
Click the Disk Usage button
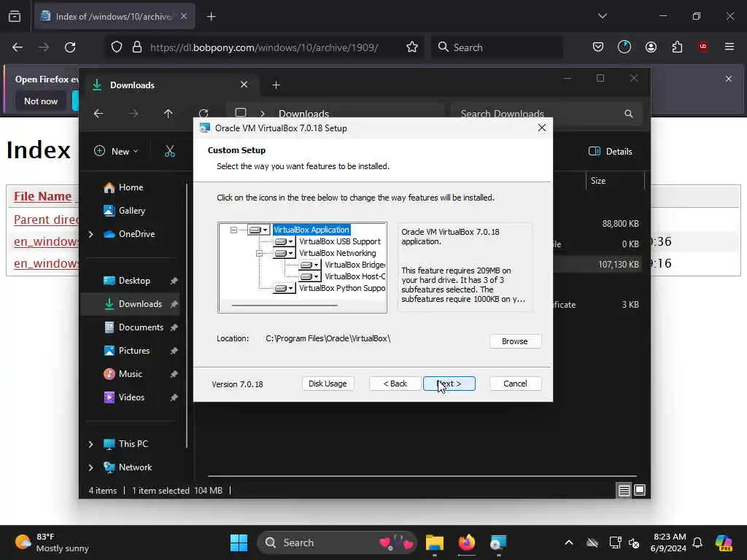click(x=328, y=384)
